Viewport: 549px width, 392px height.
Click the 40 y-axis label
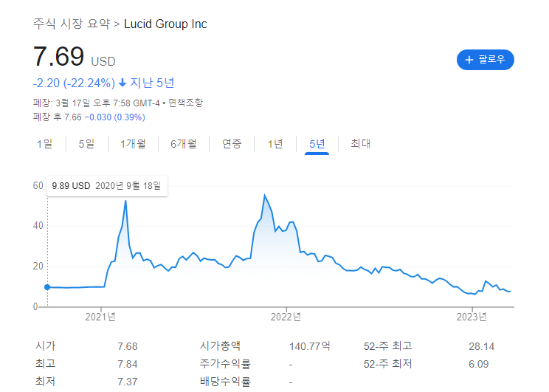point(38,226)
